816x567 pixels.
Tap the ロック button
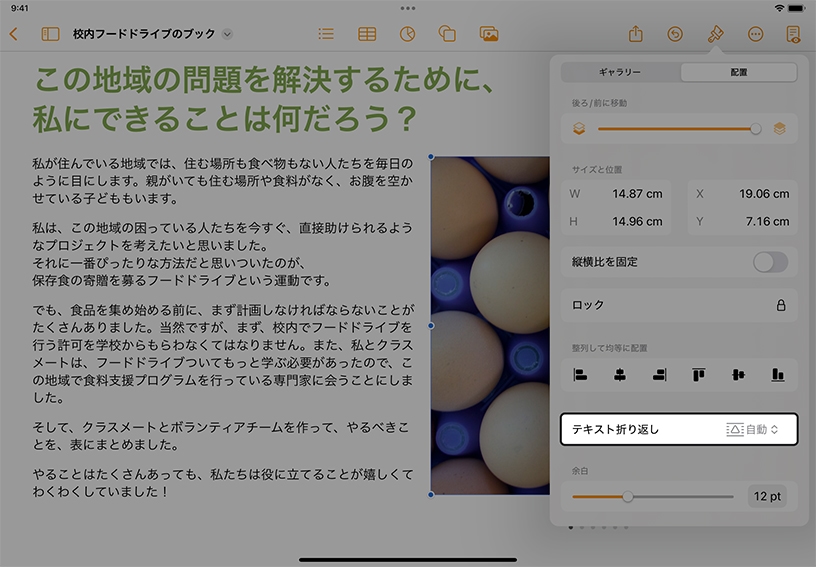[x=679, y=305]
